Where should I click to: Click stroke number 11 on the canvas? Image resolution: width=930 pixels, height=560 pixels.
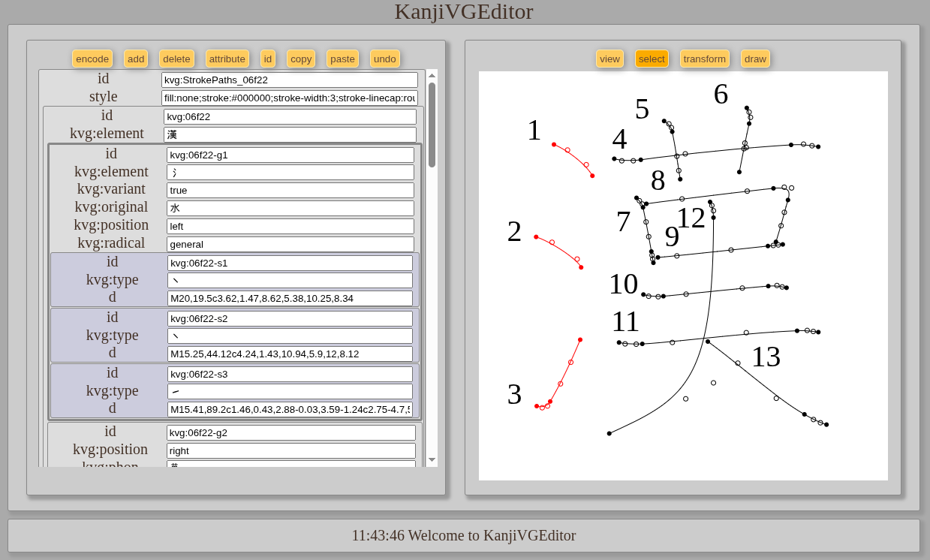625,321
